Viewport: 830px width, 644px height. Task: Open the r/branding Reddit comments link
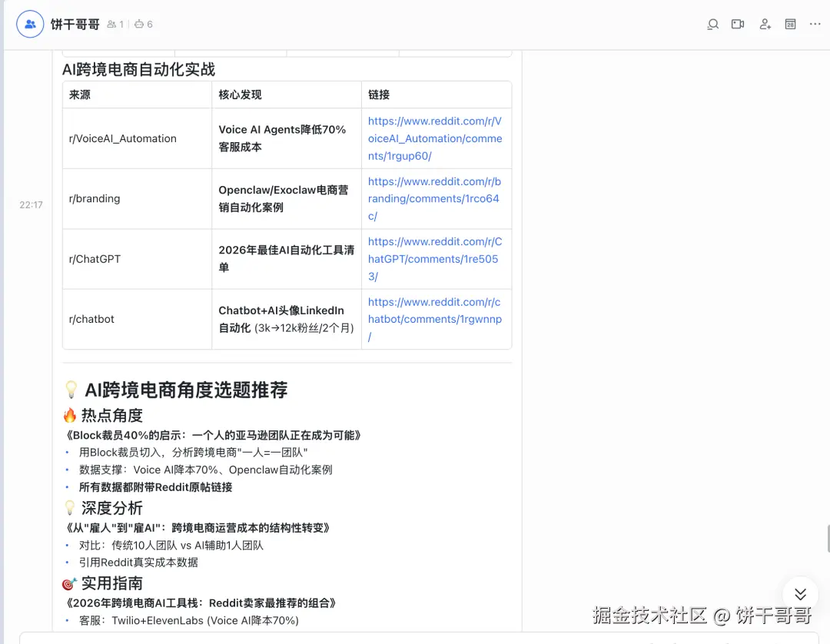pyautogui.click(x=434, y=198)
